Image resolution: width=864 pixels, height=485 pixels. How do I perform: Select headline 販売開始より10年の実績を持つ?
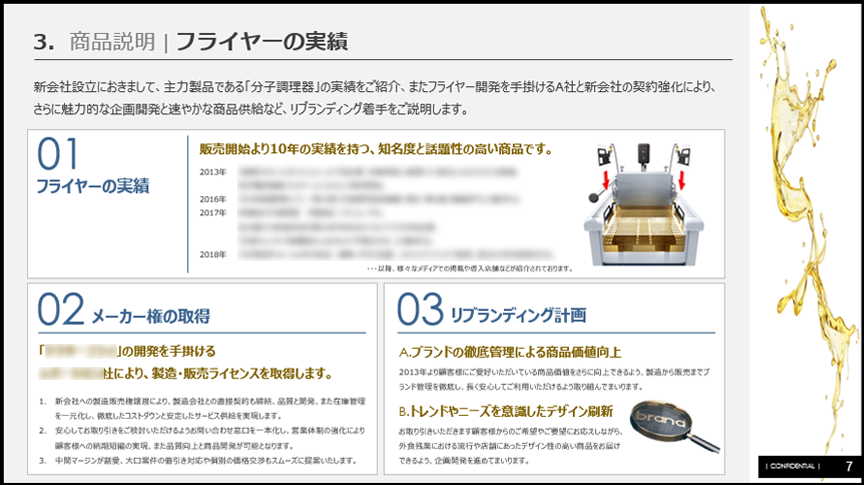tap(375, 150)
